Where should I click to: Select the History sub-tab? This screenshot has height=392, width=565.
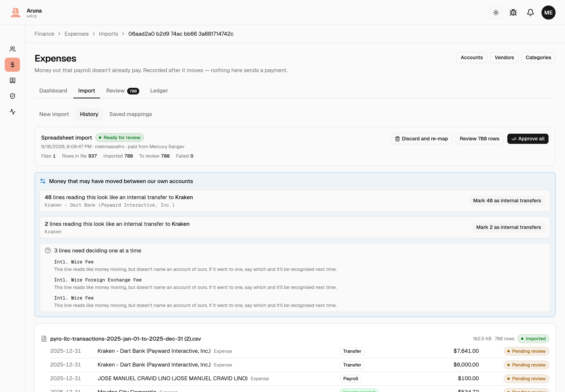coord(89,114)
